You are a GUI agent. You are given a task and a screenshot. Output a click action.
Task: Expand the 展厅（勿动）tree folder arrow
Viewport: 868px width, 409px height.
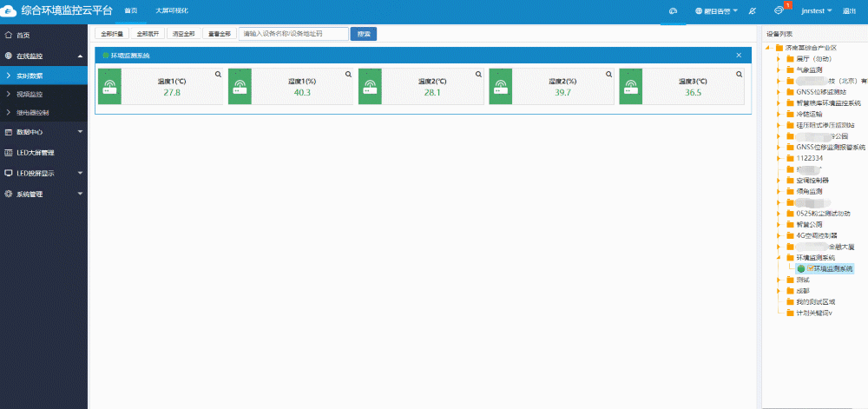779,59
